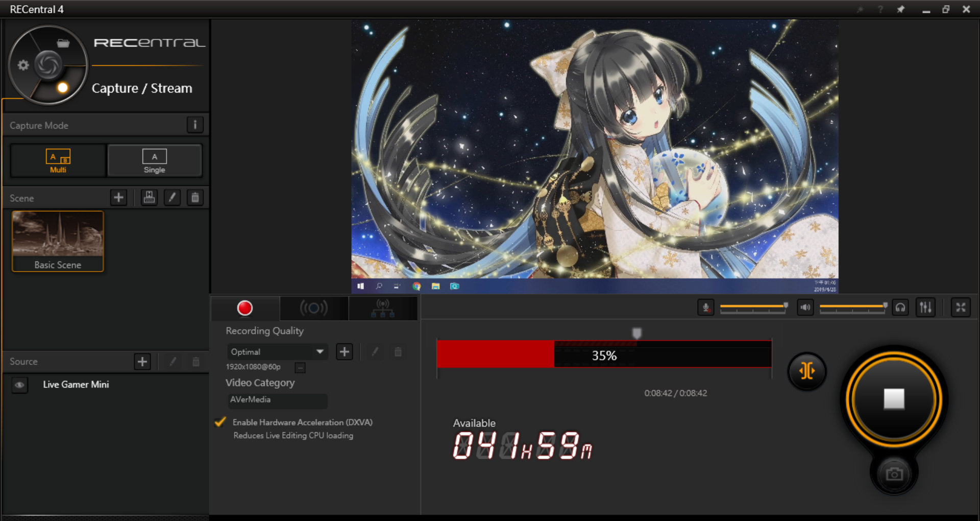The image size is (980, 521).
Task: Click the pin icon in title bar
Action: point(901,9)
